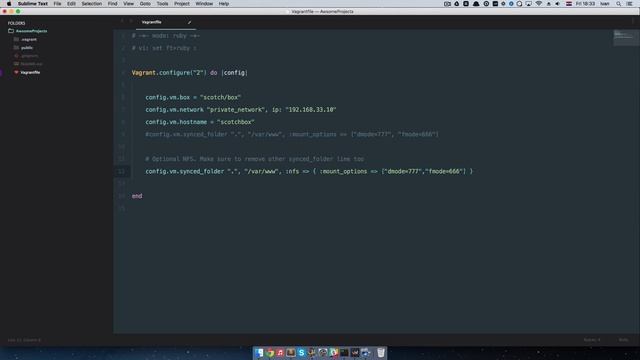The height and width of the screenshot is (360, 640).
Task: Open the Find menu
Action: [x=112, y=4]
